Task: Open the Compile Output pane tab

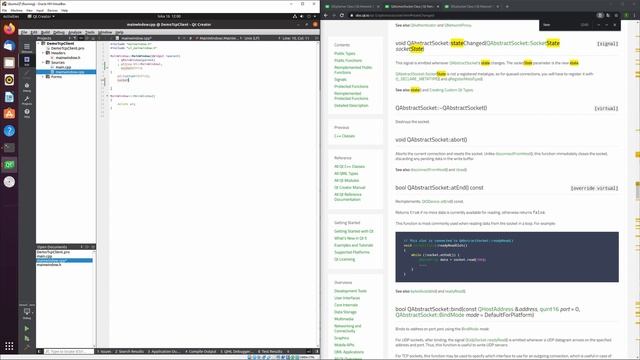Action: point(201,351)
